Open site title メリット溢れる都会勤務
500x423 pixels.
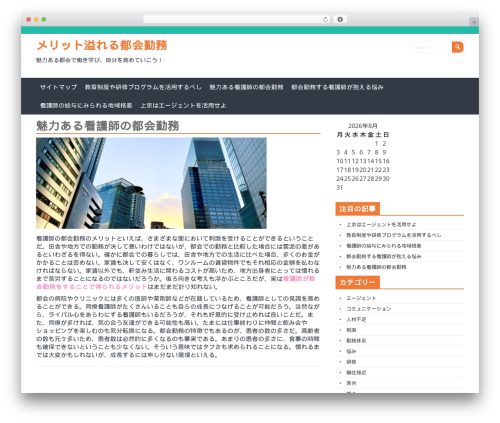click(x=102, y=45)
